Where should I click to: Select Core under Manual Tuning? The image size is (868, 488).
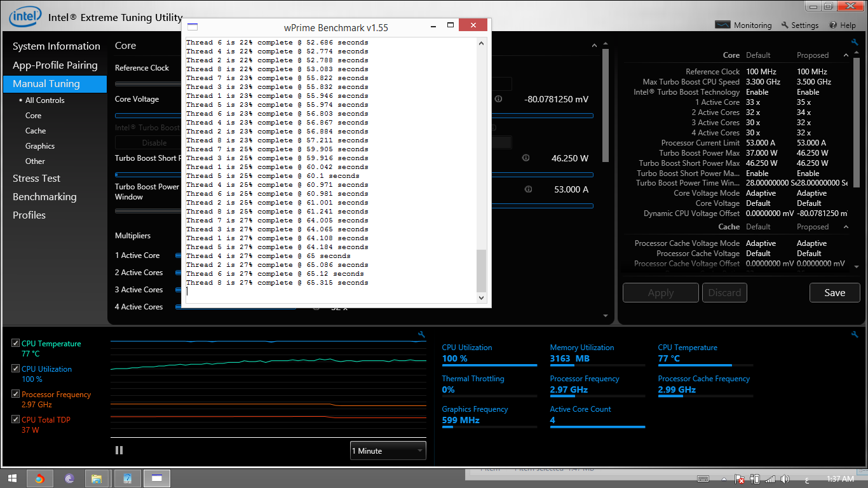coord(33,116)
